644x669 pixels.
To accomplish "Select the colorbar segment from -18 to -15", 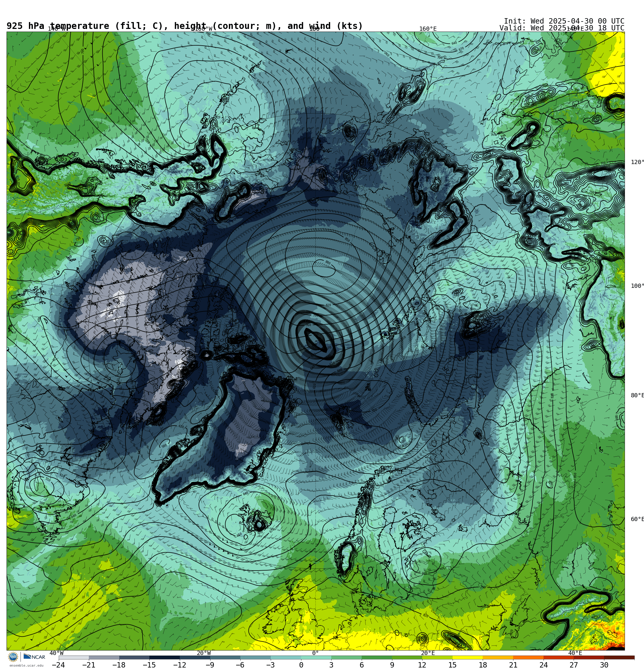I will tap(134, 657).
